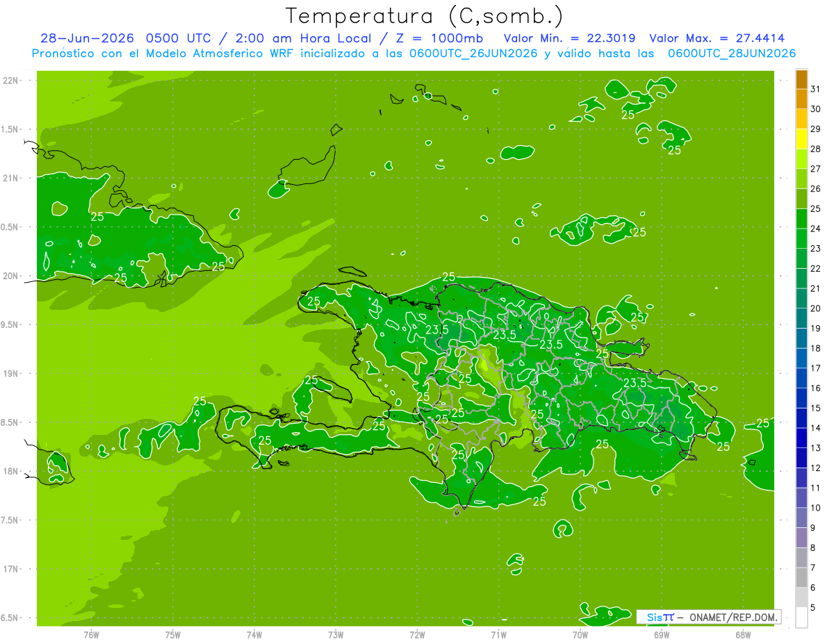
Task: Click the legend value "31"
Action: coord(816,89)
